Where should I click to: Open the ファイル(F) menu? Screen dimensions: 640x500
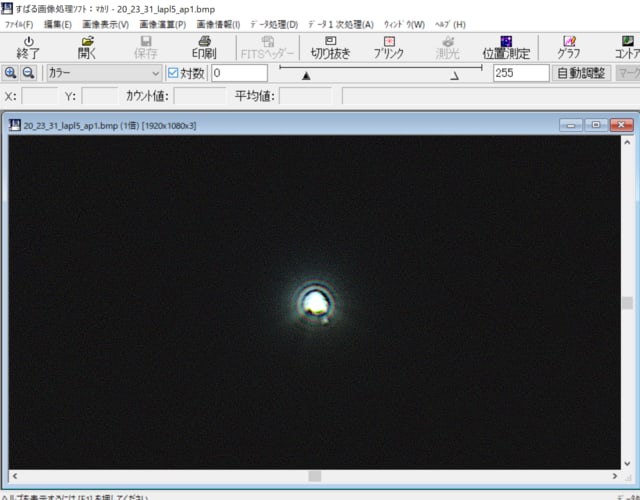(19, 24)
